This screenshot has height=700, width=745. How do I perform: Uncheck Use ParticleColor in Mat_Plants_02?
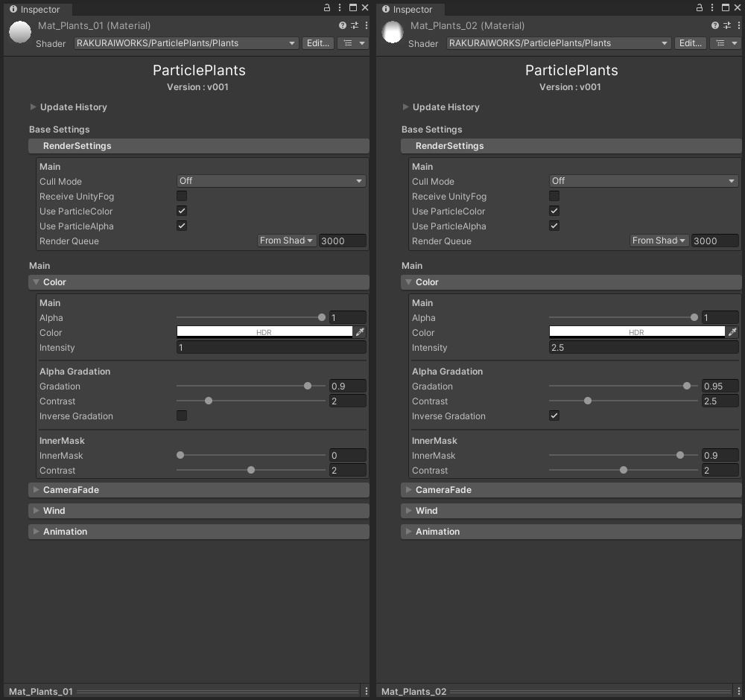pyautogui.click(x=554, y=211)
